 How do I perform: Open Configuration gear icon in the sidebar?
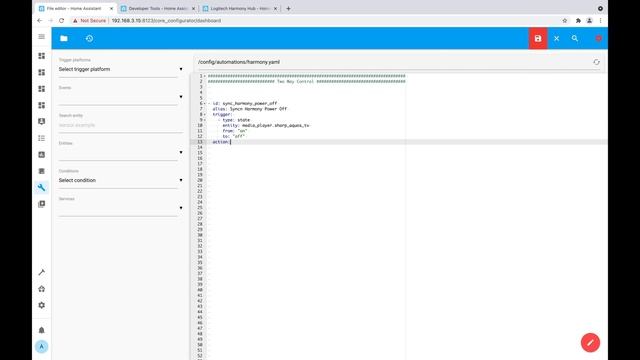click(42, 305)
